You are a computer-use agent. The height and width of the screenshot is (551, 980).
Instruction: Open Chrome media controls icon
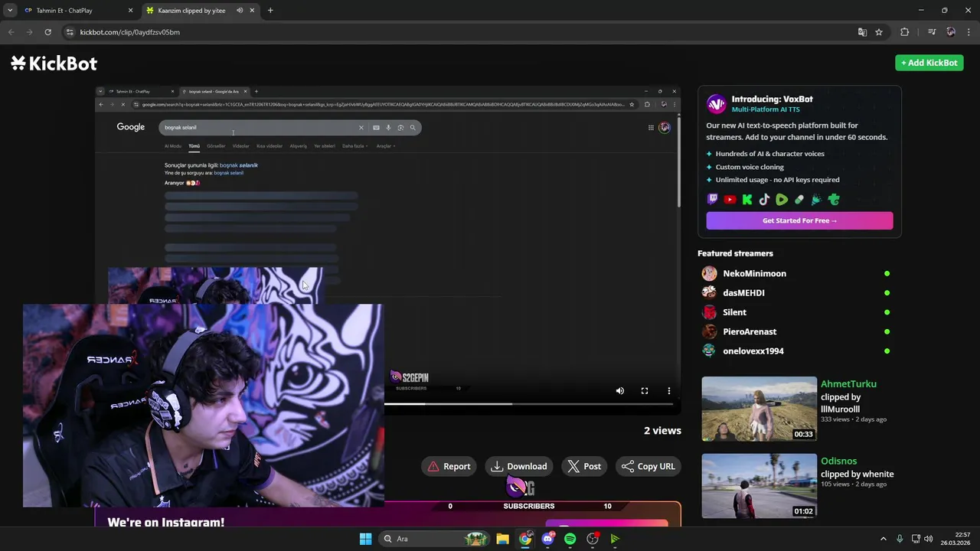932,32
